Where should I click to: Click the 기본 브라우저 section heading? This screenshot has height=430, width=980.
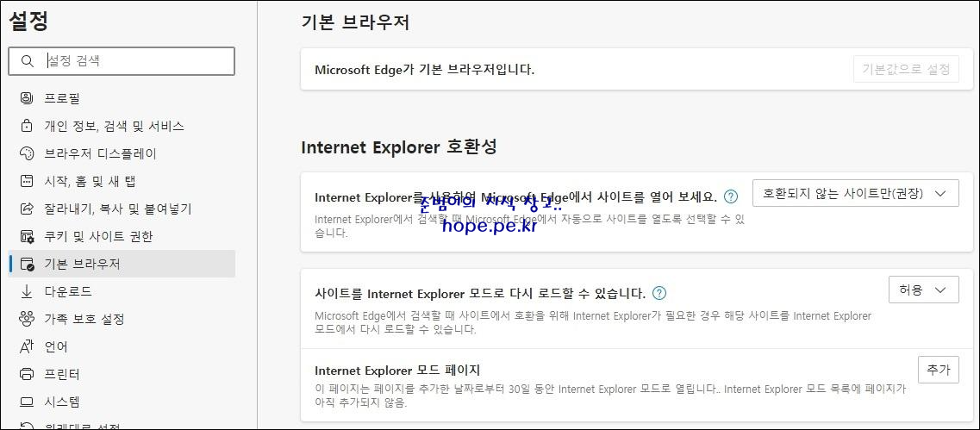click(x=355, y=23)
